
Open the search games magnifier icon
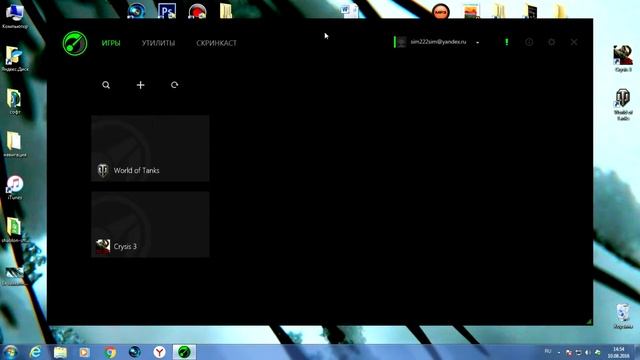coord(106,85)
